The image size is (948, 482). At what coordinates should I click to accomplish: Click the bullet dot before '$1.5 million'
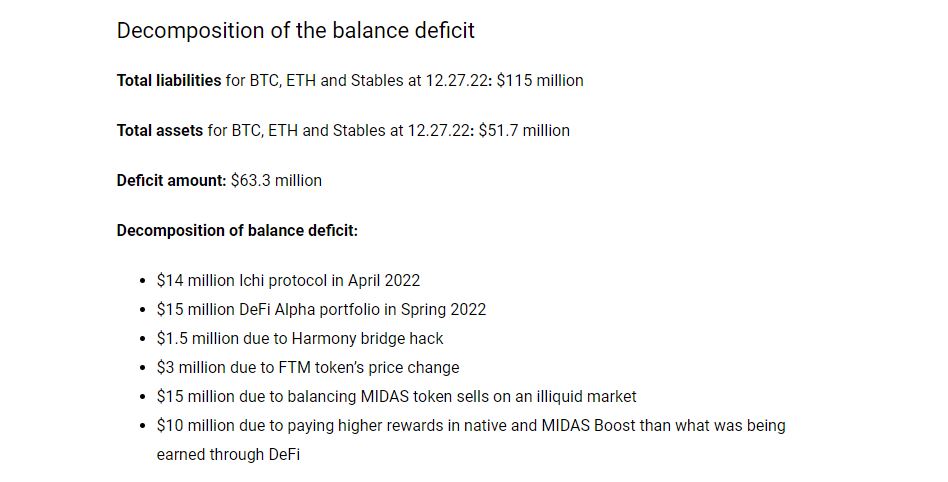143,339
